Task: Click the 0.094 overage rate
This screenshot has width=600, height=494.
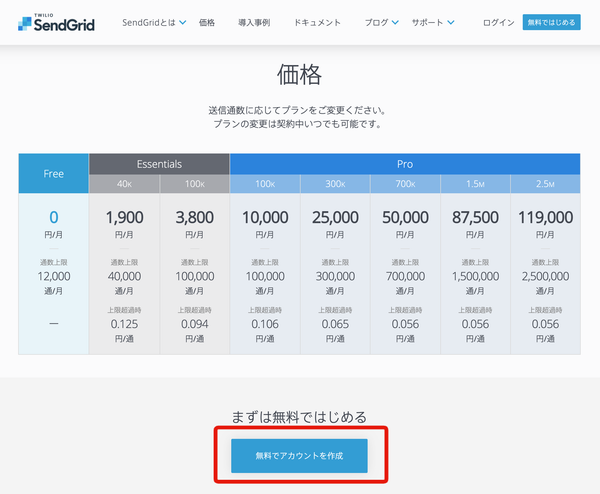Action: tap(195, 324)
